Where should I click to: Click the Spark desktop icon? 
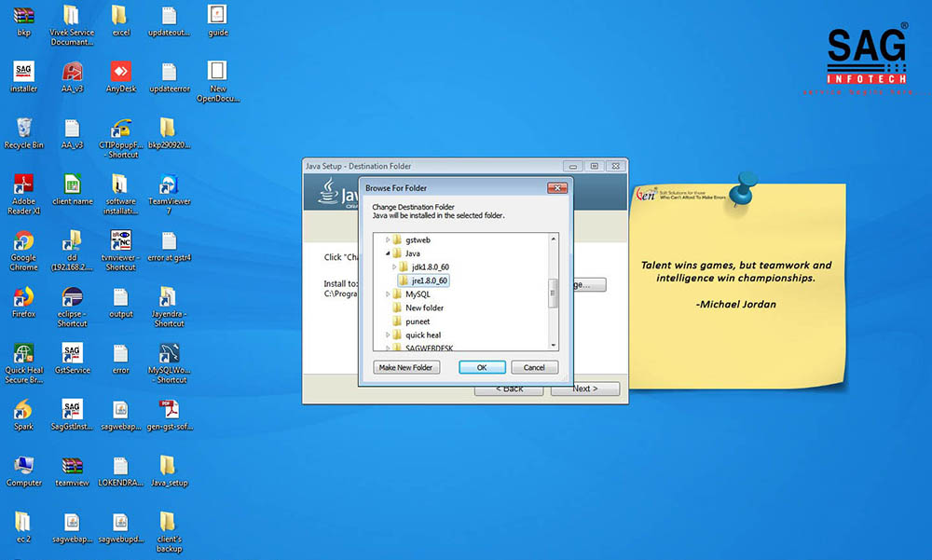point(23,410)
